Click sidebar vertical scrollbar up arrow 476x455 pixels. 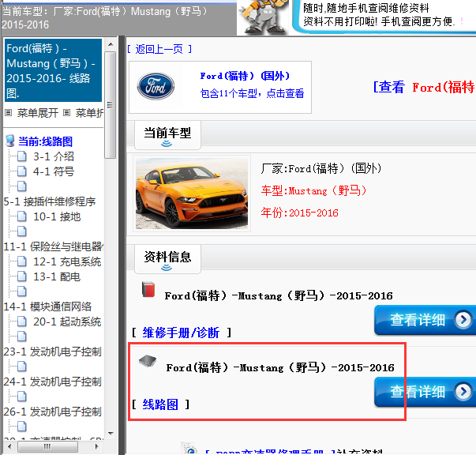click(x=111, y=44)
